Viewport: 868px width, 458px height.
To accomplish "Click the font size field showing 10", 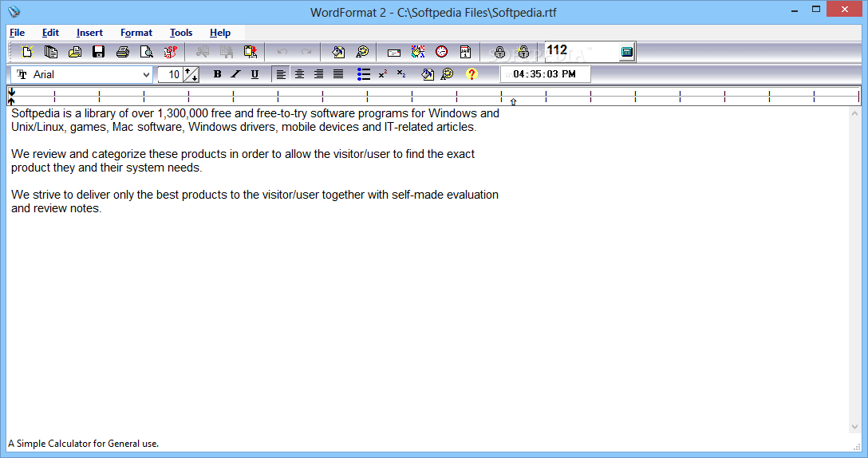I will [x=171, y=75].
